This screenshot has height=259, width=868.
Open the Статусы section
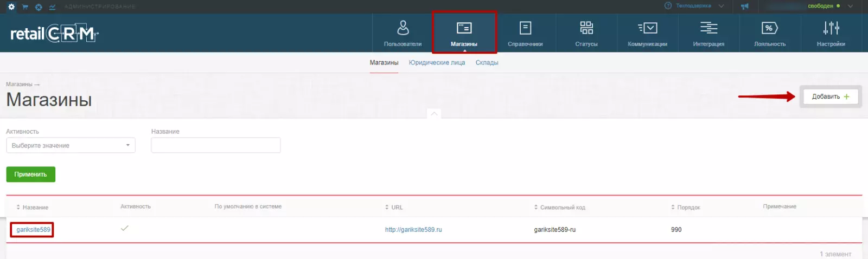coord(586,33)
